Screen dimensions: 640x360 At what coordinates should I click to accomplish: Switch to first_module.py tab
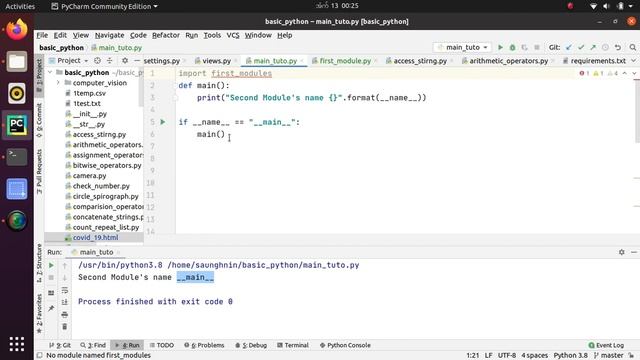pos(345,61)
